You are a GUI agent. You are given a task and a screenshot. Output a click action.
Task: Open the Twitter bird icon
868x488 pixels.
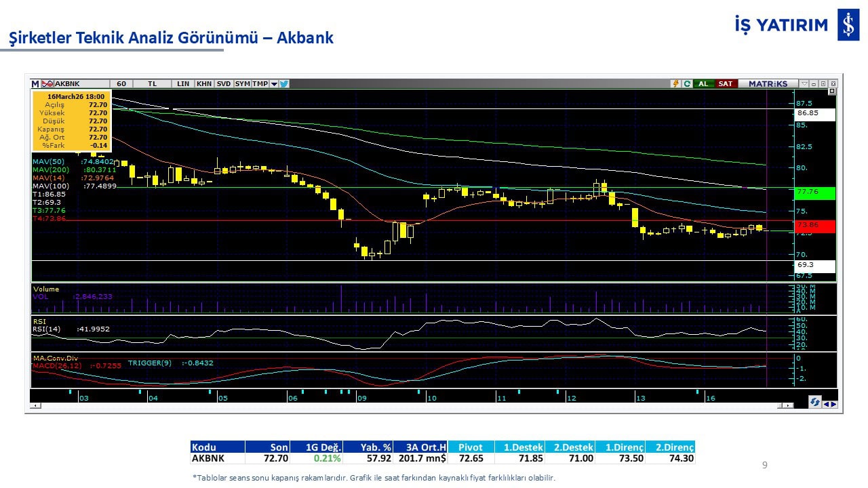[x=284, y=84]
